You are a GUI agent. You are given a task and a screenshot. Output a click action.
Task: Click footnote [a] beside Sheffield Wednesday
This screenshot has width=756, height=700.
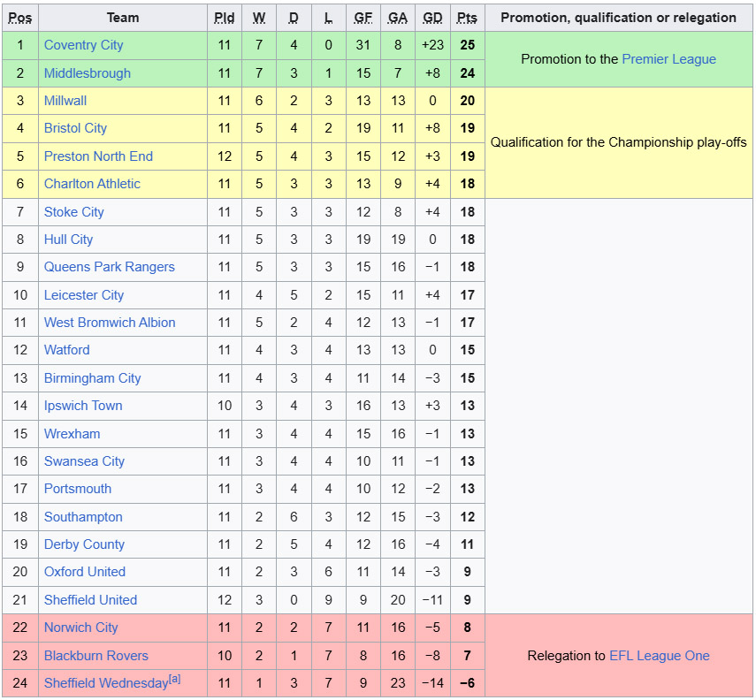(x=174, y=680)
